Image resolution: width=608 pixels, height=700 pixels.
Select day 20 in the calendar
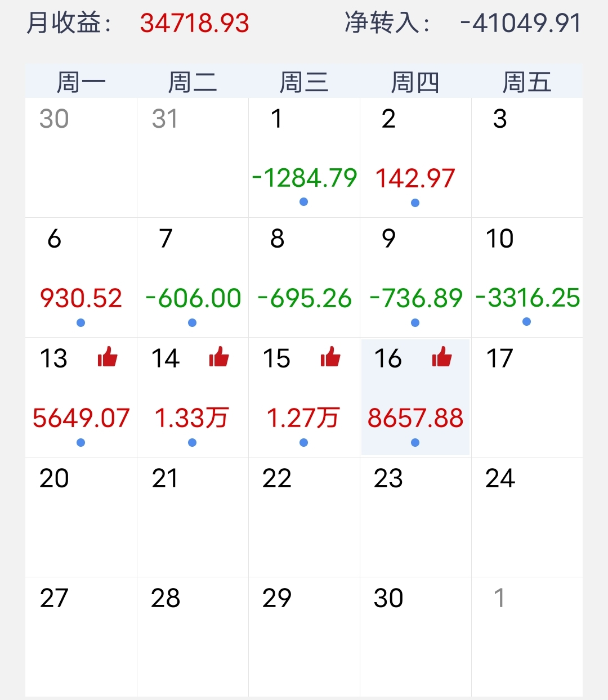[x=81, y=517]
